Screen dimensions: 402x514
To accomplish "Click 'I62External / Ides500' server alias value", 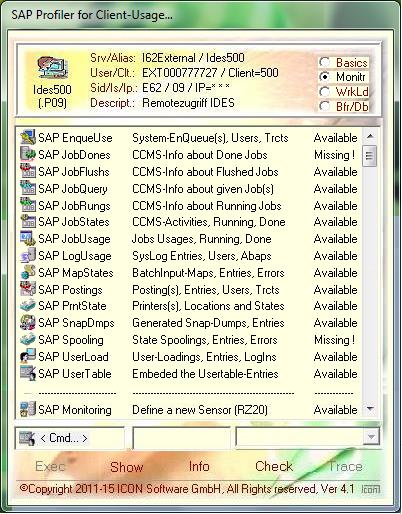I will click(193, 58).
